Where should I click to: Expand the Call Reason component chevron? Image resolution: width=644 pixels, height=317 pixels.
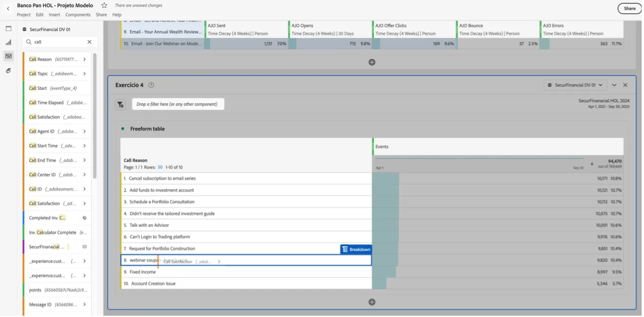84,59
